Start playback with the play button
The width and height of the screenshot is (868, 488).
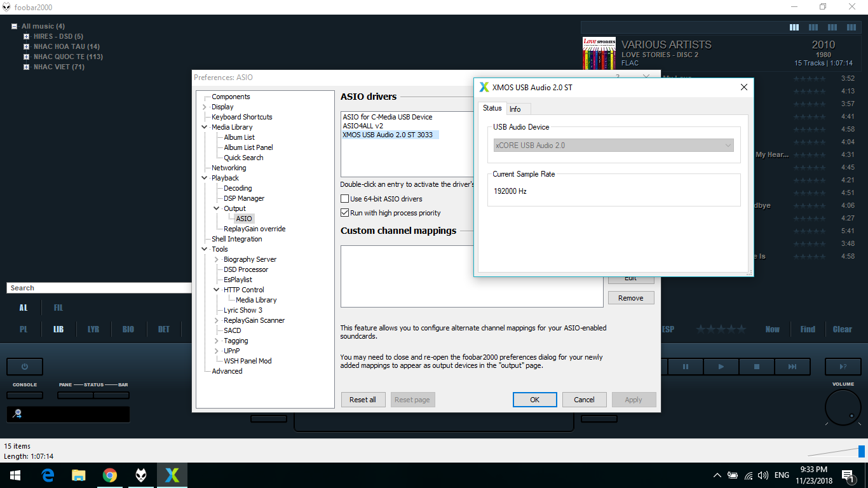(x=721, y=367)
